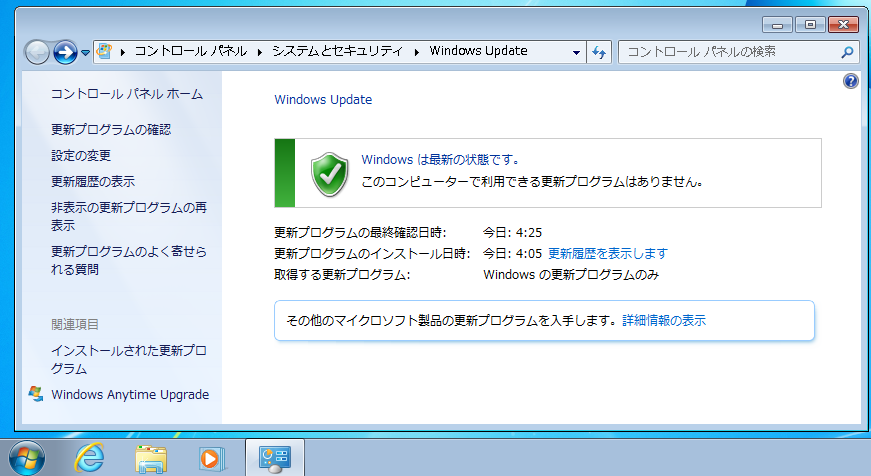
Task: Open Windows Anytime Upgrade link
Action: (130, 394)
